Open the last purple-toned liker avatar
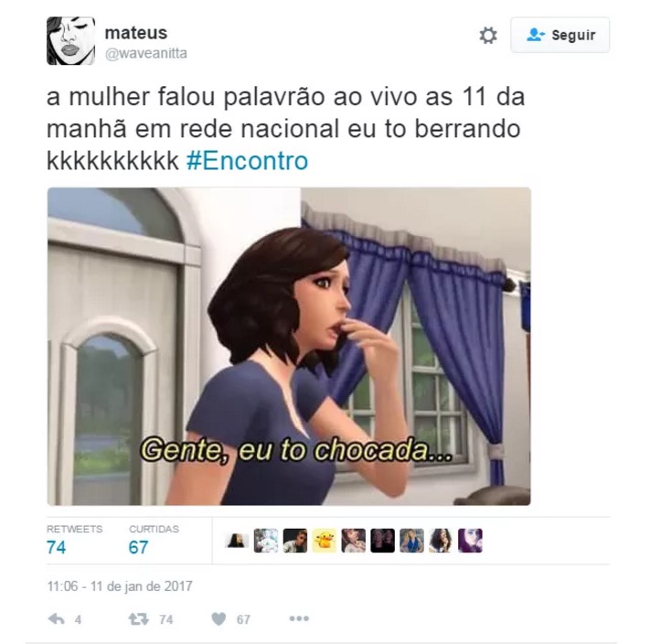The height and width of the screenshot is (644, 661). pyautogui.click(x=470, y=541)
